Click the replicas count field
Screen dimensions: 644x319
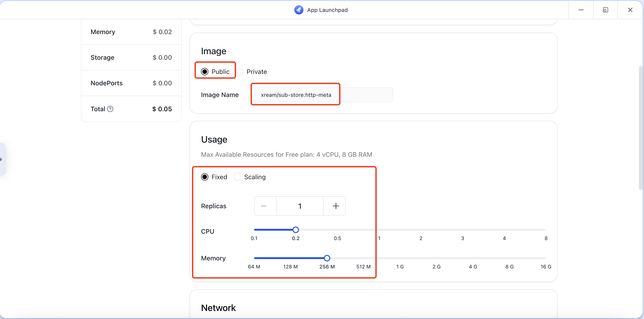coord(300,206)
